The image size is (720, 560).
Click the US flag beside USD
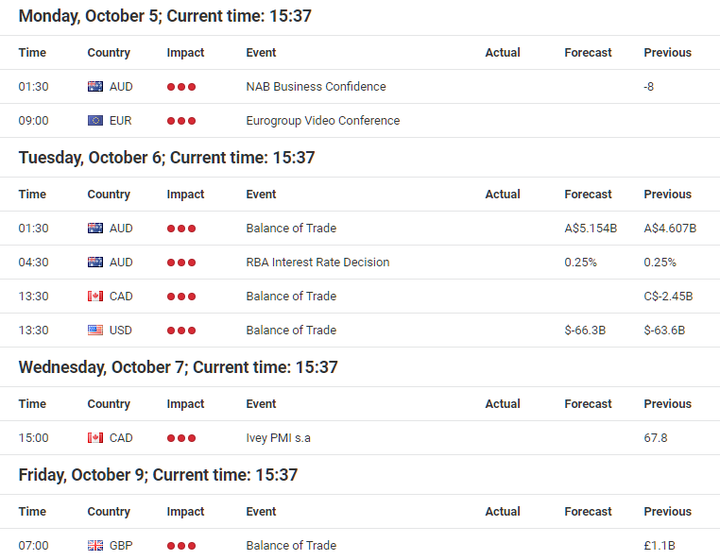pyautogui.click(x=95, y=331)
